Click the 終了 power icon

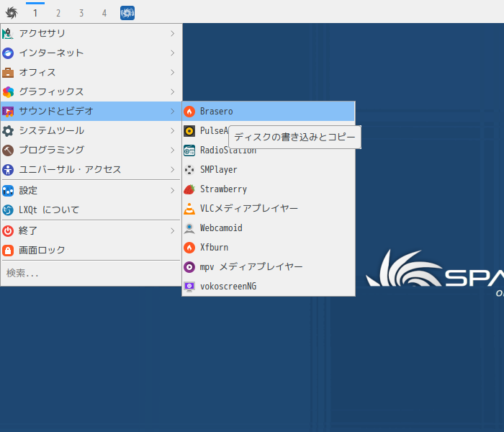point(8,231)
